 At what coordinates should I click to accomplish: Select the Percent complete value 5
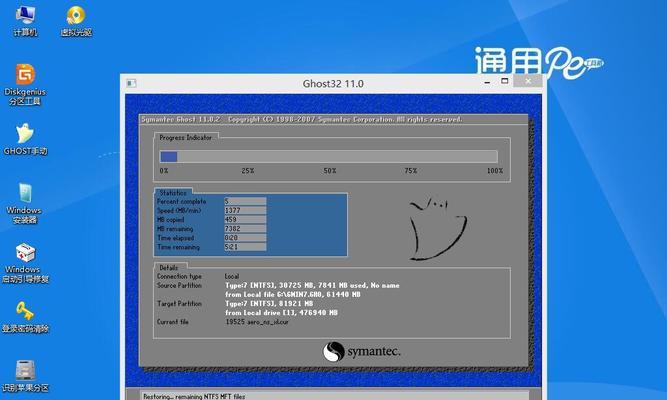(245, 201)
